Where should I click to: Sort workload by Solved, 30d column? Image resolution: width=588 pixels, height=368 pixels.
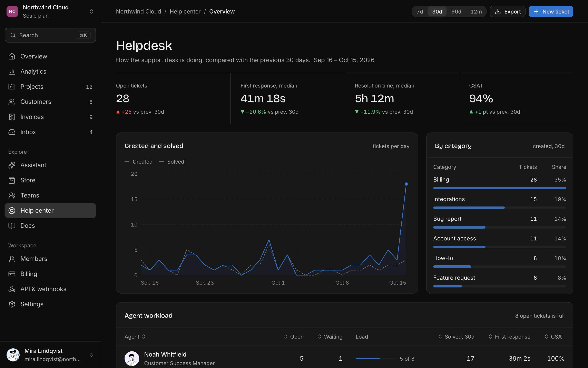coord(456,337)
